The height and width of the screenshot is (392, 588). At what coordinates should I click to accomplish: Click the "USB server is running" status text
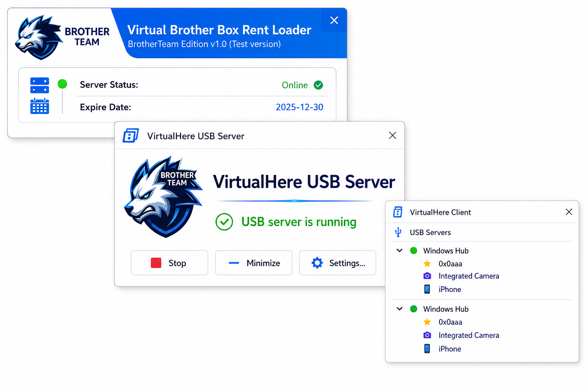point(299,222)
